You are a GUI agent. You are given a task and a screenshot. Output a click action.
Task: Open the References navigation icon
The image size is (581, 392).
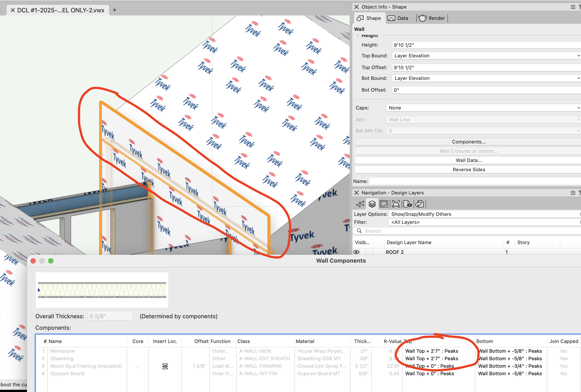(x=419, y=204)
